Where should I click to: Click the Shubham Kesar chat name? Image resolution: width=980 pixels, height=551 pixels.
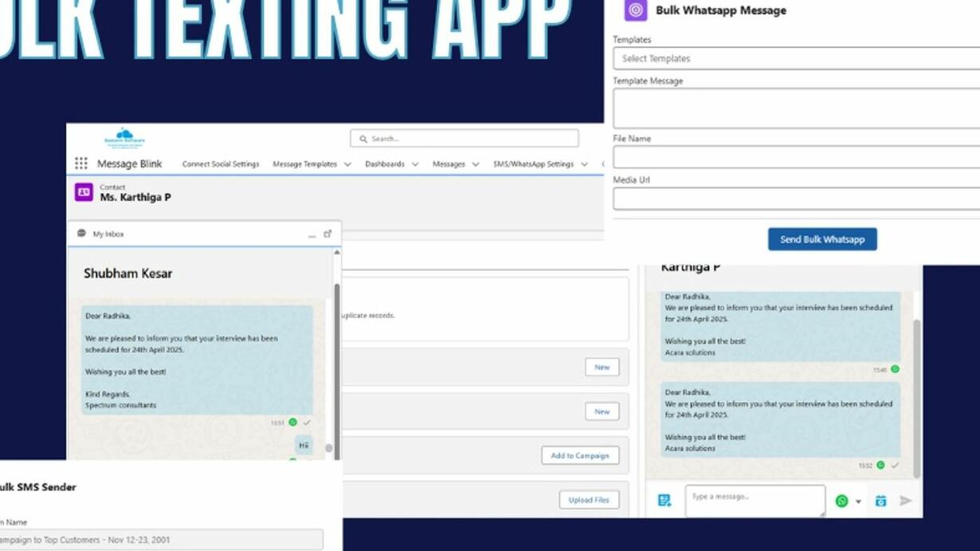127,274
